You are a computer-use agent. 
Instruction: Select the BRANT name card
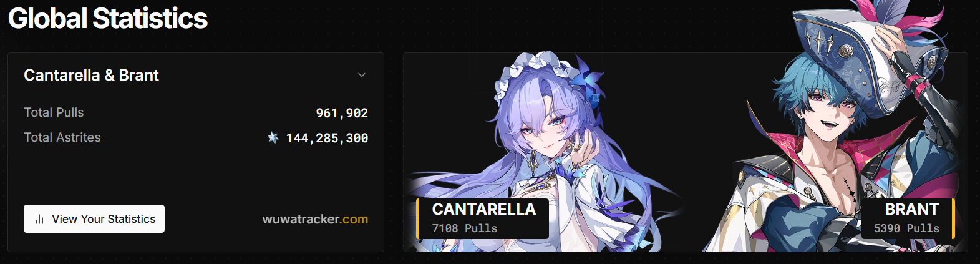tap(908, 218)
